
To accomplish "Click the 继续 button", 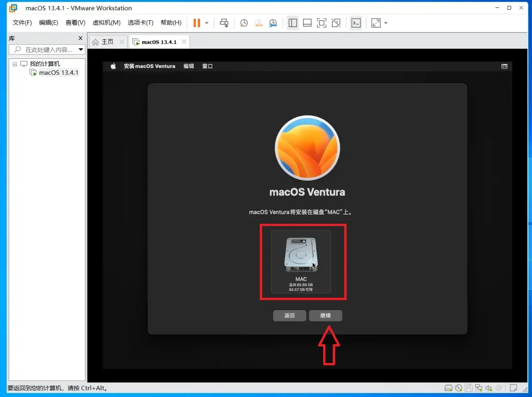I will tap(325, 316).
